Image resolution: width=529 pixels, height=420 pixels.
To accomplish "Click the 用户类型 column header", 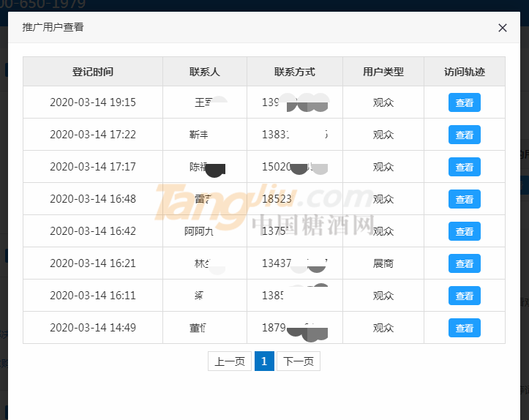I will click(383, 72).
